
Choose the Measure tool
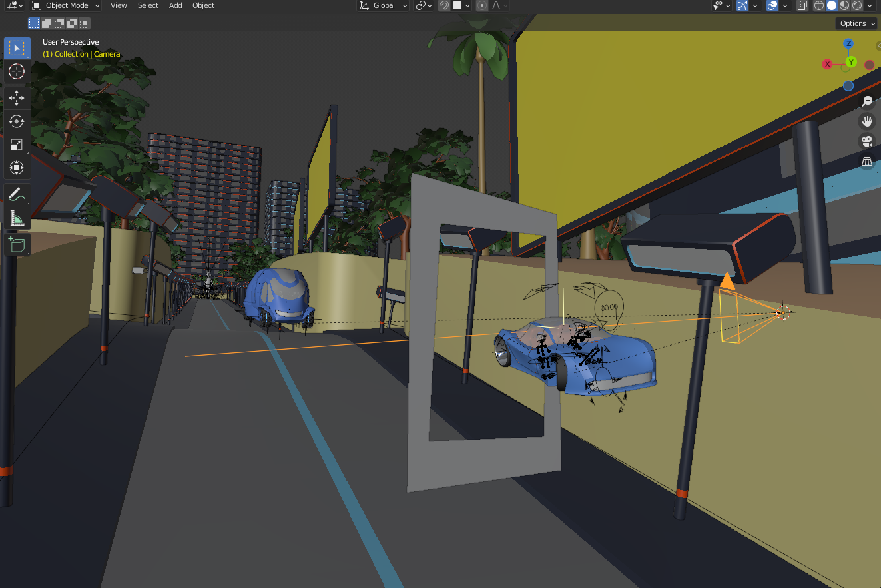[17, 218]
